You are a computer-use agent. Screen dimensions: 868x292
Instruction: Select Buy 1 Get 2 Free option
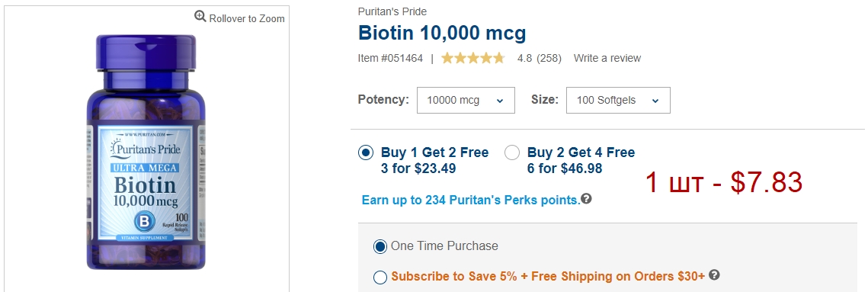click(x=366, y=153)
